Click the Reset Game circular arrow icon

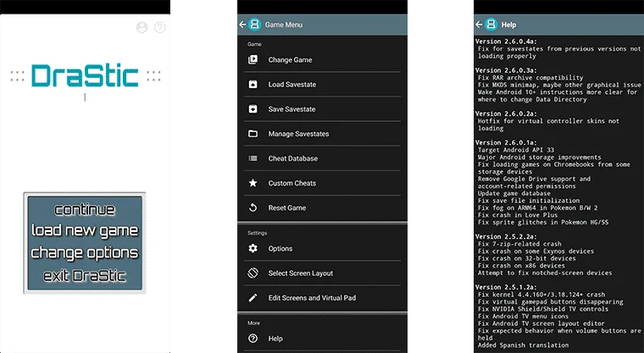coord(253,207)
